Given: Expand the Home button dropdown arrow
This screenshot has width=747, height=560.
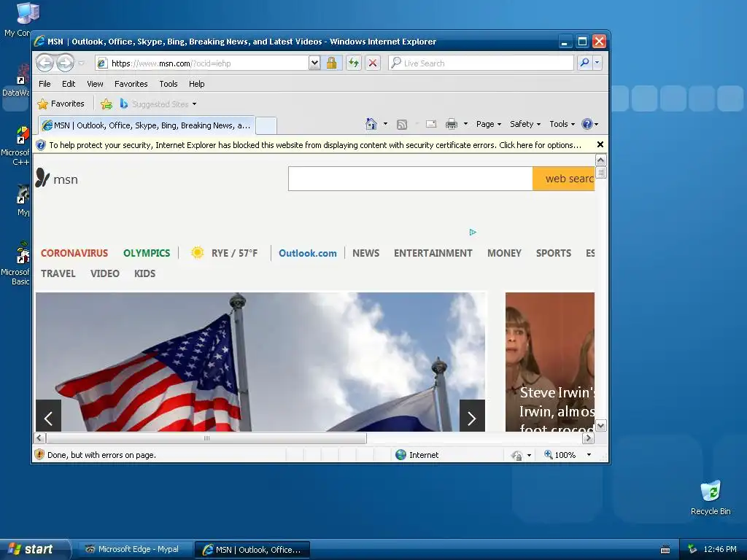Looking at the screenshot, I should (x=385, y=124).
